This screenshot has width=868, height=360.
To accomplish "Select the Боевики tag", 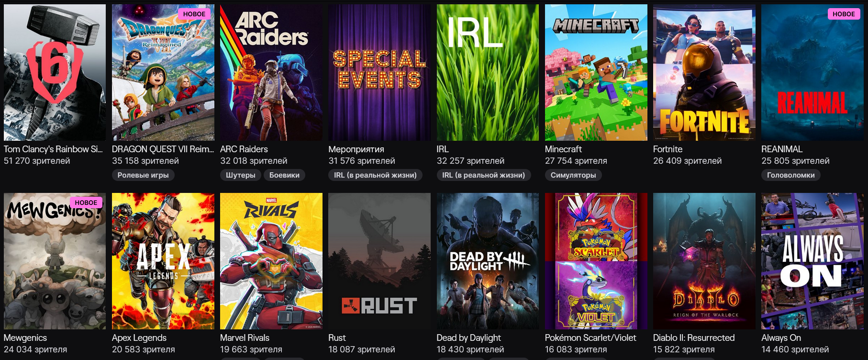I will coord(284,175).
